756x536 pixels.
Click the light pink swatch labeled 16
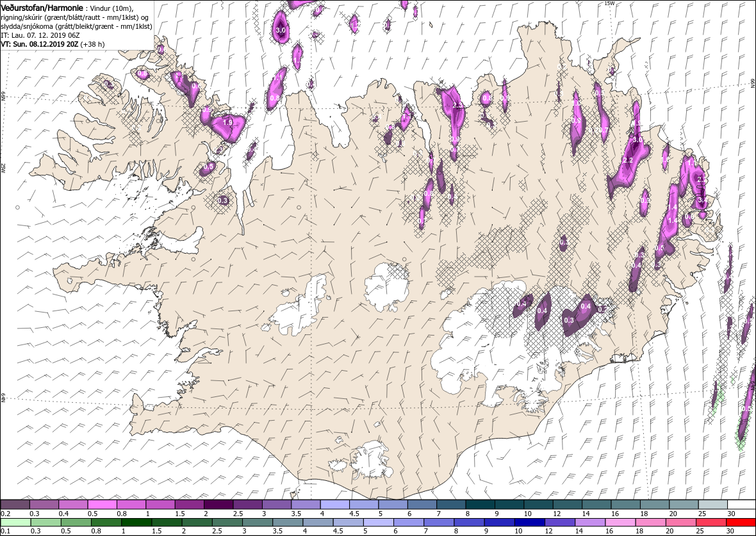pyautogui.click(x=620, y=523)
